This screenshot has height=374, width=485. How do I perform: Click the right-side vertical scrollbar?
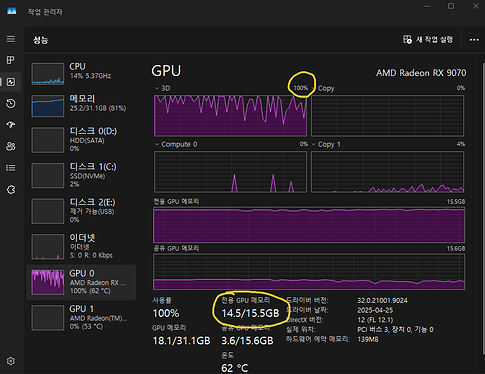pyautogui.click(x=483, y=207)
